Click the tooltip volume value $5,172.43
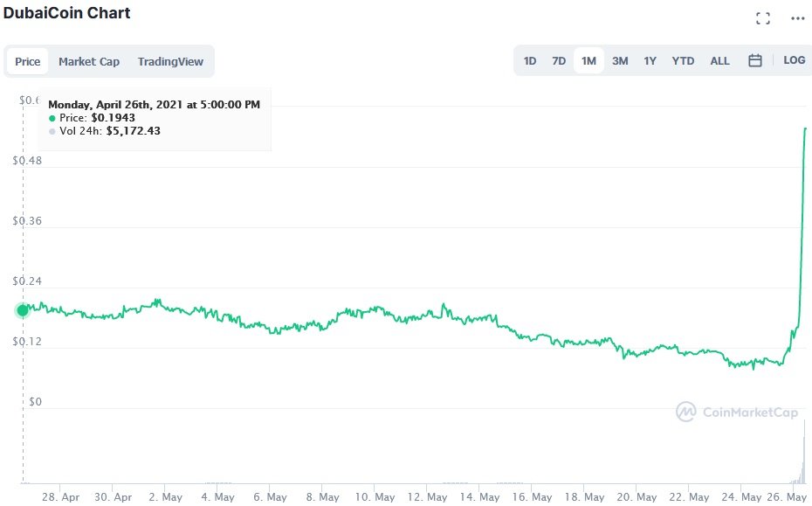This screenshot has width=812, height=506. tap(133, 130)
